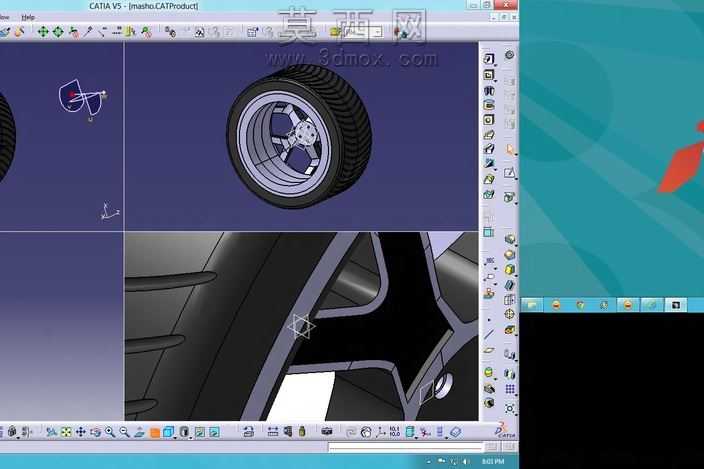The image size is (704, 469).
Task: Click the Zoom Out magnifier
Action: pyautogui.click(x=124, y=432)
